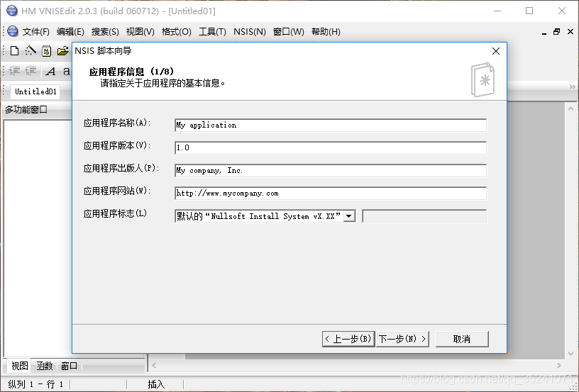Click the italic capital A toolbar icon
The width and height of the screenshot is (579, 392).
click(50, 71)
